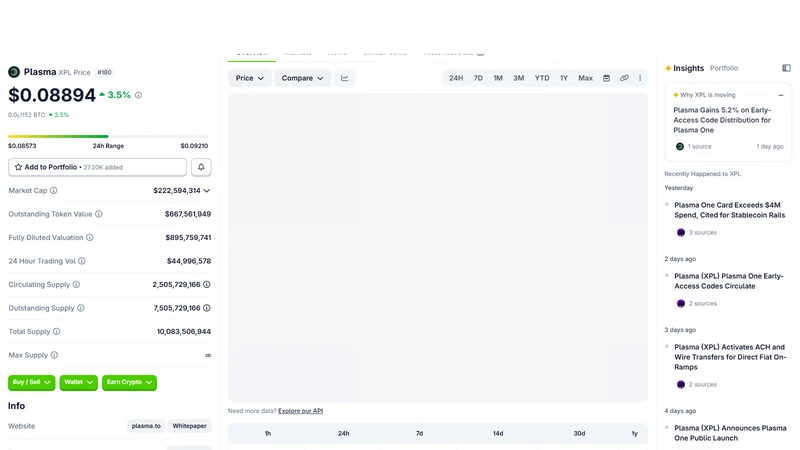
Task: Click the 1 source avatar icon
Action: (x=680, y=146)
